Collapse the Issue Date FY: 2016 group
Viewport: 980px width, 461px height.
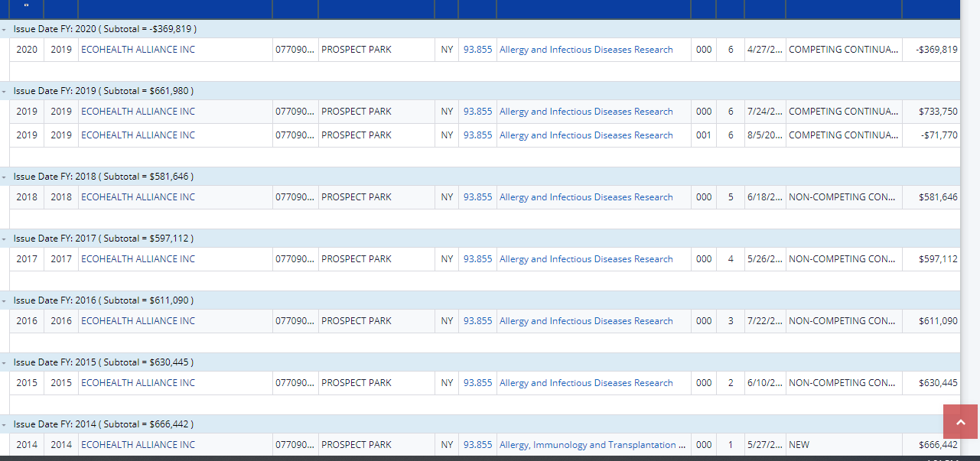click(x=5, y=300)
